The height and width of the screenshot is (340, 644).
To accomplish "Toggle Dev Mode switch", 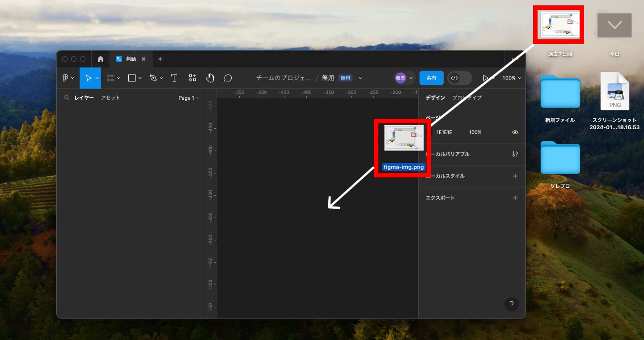I will [x=460, y=78].
